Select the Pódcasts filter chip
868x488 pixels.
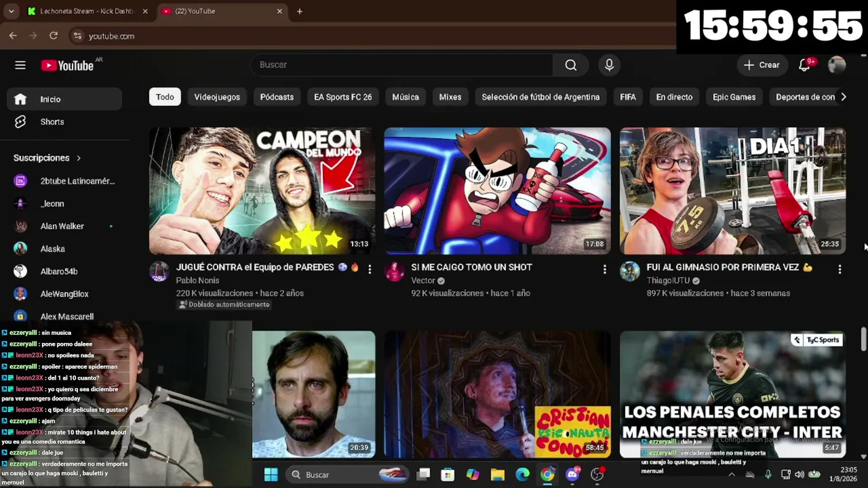(277, 97)
